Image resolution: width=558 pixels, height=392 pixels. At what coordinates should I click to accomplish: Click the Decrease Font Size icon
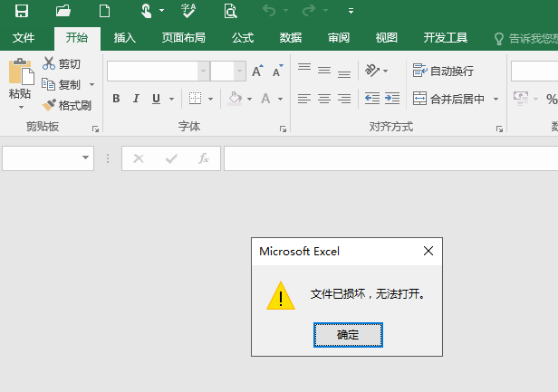(278, 72)
